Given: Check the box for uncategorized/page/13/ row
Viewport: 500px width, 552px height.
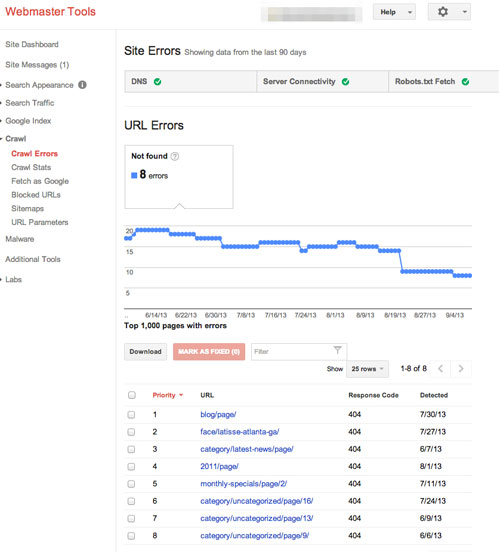Looking at the screenshot, I should 131,518.
